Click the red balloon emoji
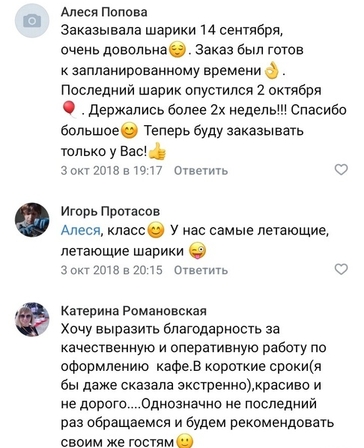The height and width of the screenshot is (448, 364). [x=69, y=110]
